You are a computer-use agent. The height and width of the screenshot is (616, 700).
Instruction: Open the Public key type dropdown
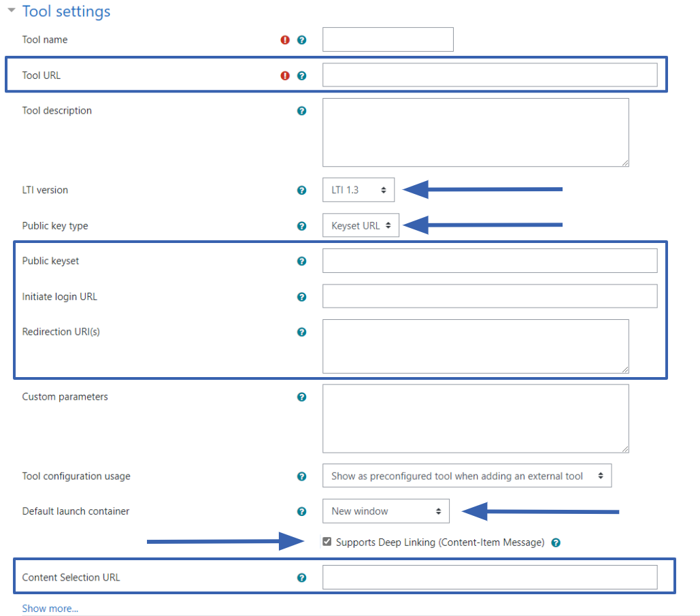tap(361, 226)
